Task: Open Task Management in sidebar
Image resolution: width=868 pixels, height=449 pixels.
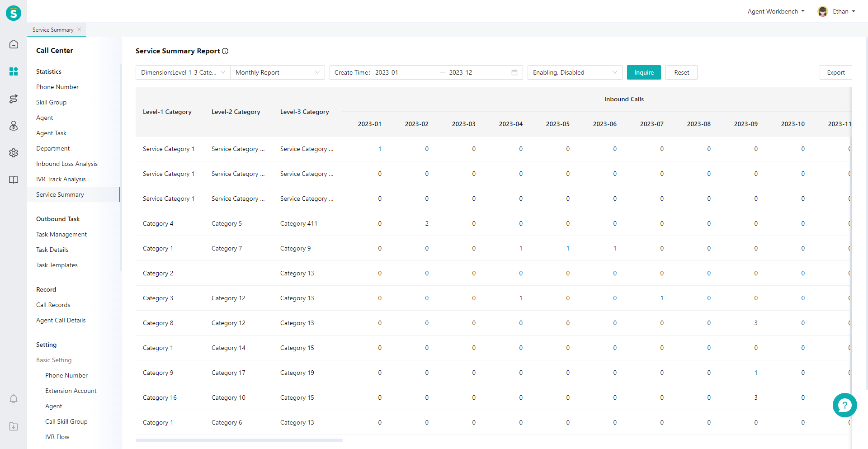Action: (x=61, y=234)
